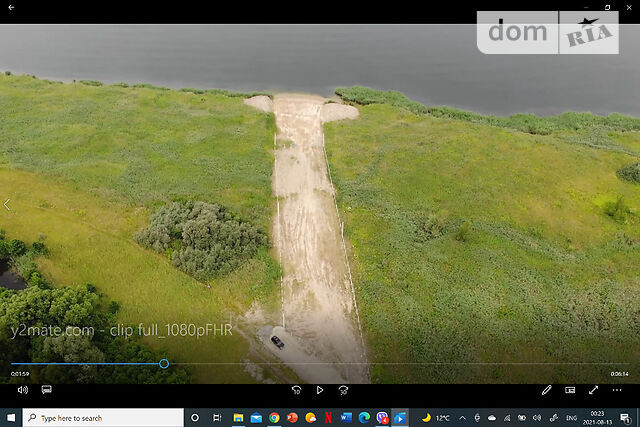Click ENG language indicator in tray
Screen dimensions: 640x427
tap(571, 417)
